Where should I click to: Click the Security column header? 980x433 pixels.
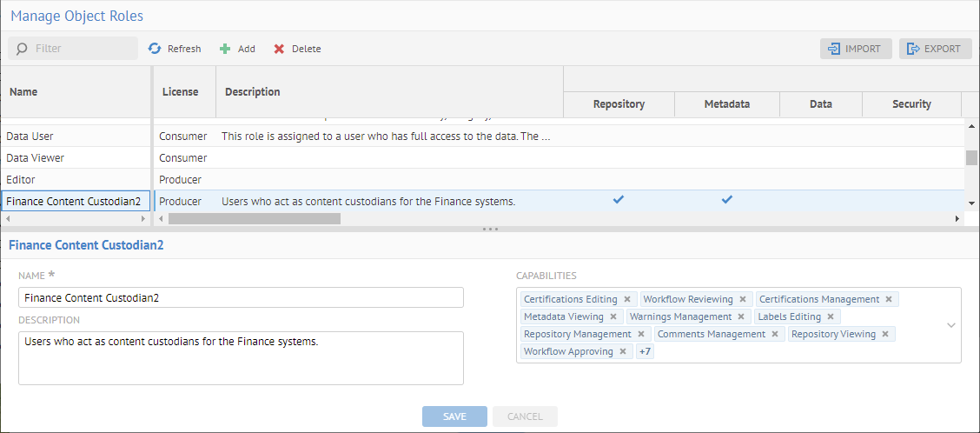coord(911,103)
